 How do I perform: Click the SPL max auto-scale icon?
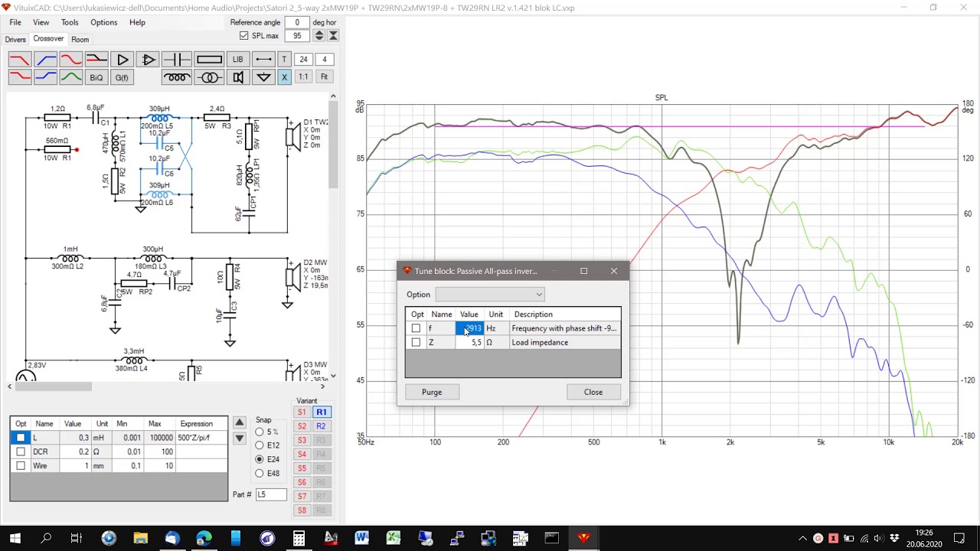click(333, 36)
